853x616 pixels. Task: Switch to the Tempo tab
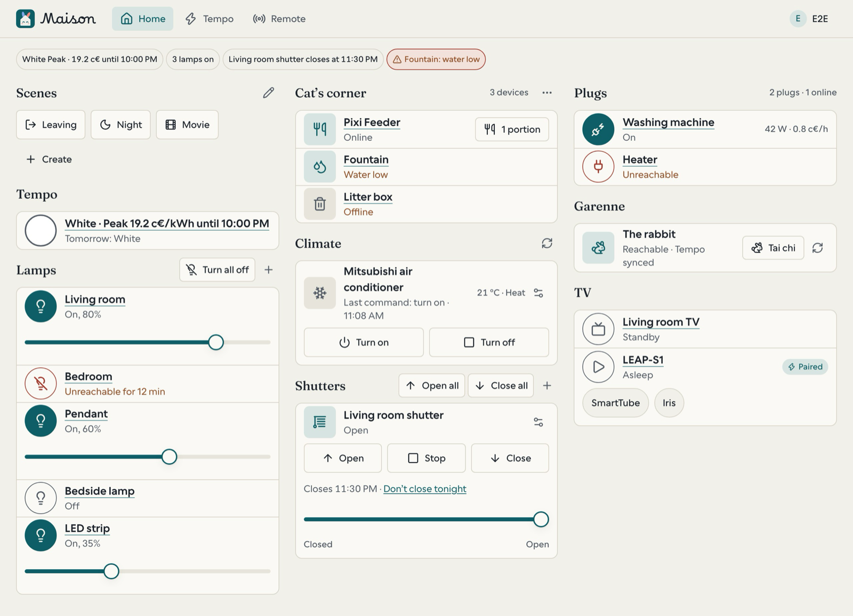209,19
